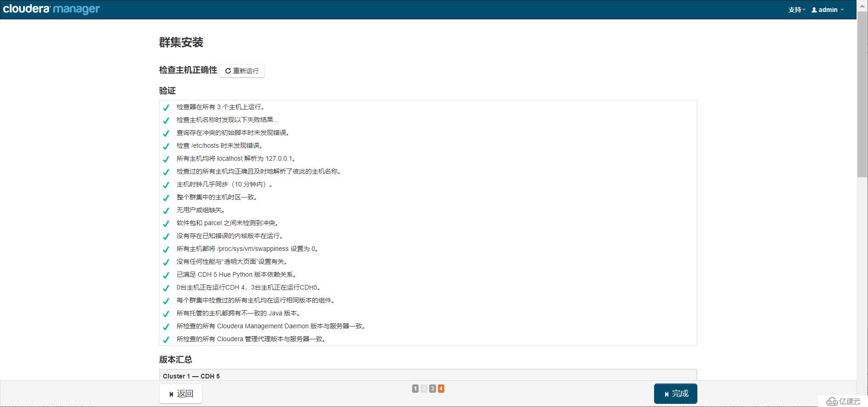Screen dimensions: 868x407
Task: Go to wizard step 3
Action: coord(432,389)
